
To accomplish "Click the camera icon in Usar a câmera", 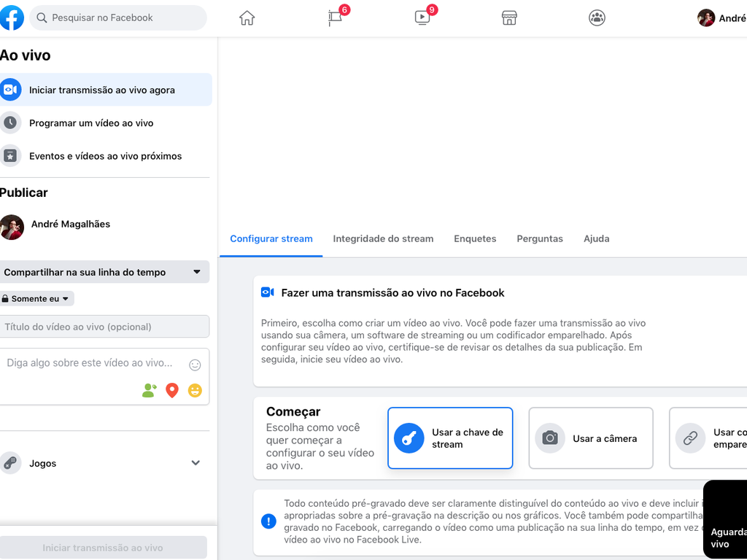I will 550,438.
